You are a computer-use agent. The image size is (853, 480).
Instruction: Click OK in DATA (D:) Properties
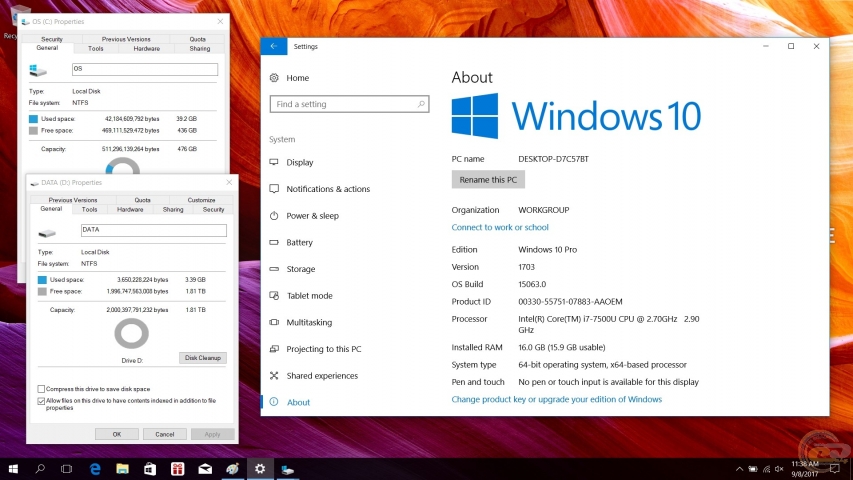pyautogui.click(x=116, y=434)
